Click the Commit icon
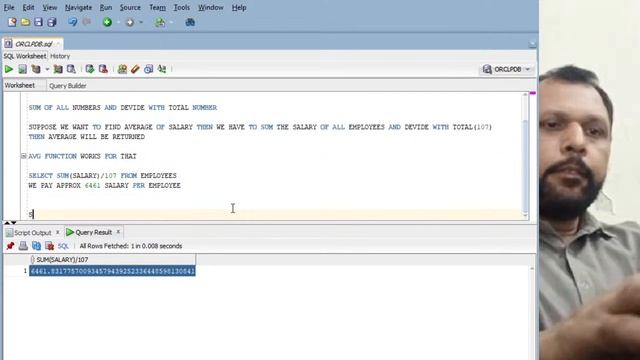 (90, 69)
